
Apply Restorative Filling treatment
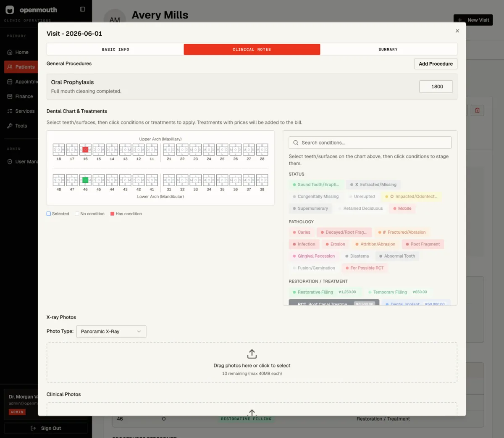[x=325, y=292]
